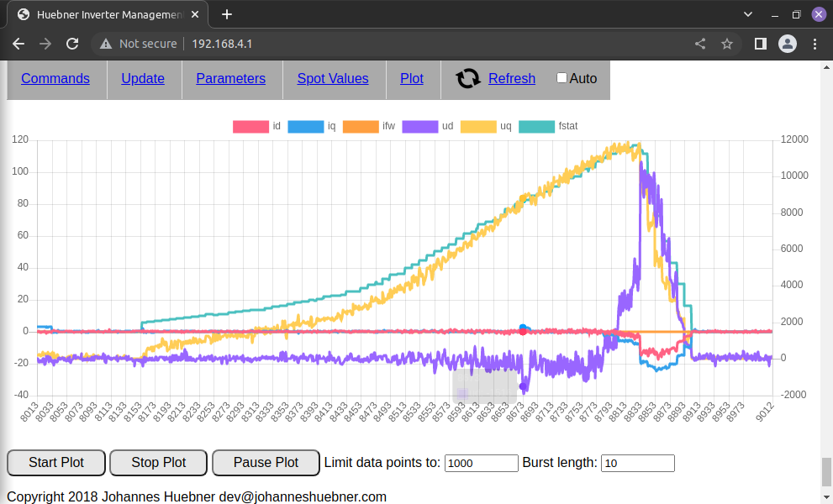Bookmark this page with the star icon
This screenshot has width=833, height=504.
pyautogui.click(x=727, y=44)
